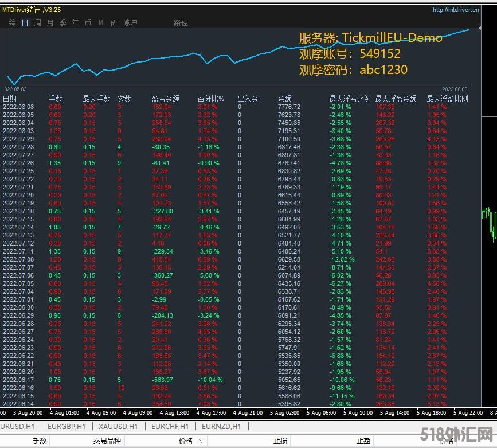The height and width of the screenshot is (448, 497).
Task: Click the sort arrow beside 价格 column
Action: click(x=201, y=441)
